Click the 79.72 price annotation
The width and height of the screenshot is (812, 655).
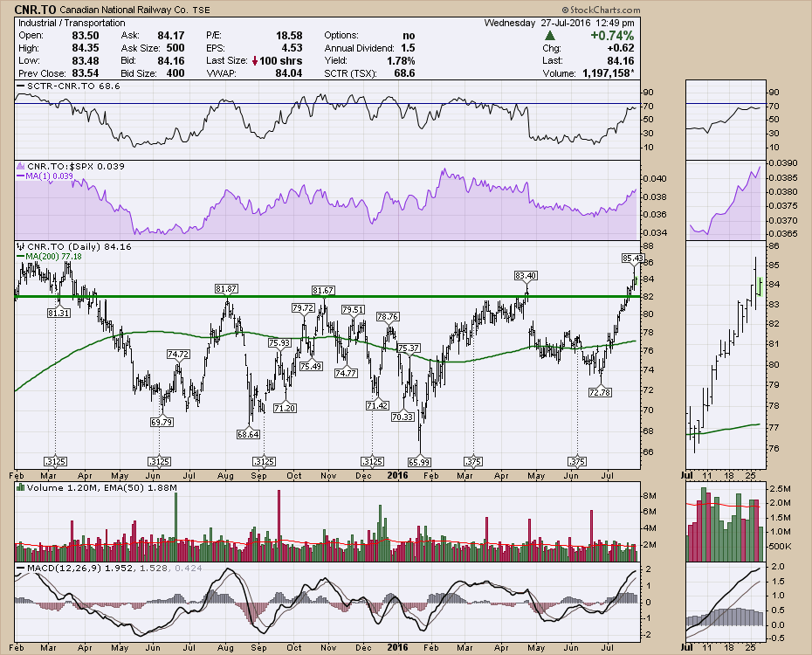(x=303, y=307)
